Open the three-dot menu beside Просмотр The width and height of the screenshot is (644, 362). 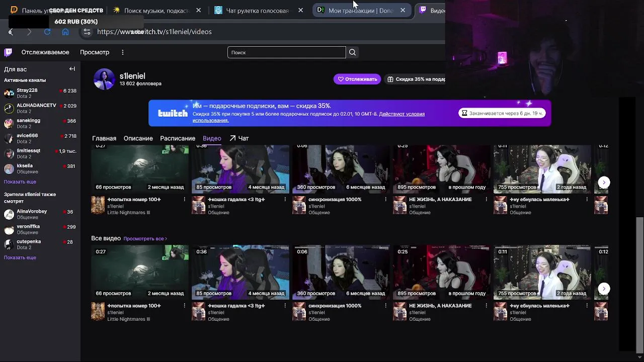coord(122,52)
